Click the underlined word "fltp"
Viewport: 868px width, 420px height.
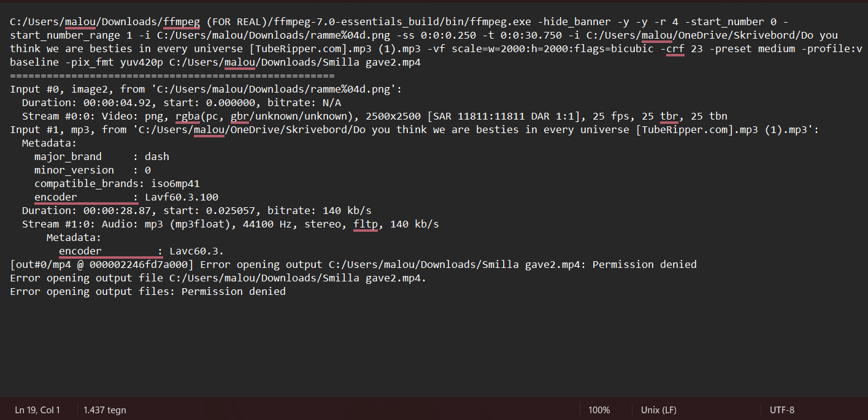point(366,224)
